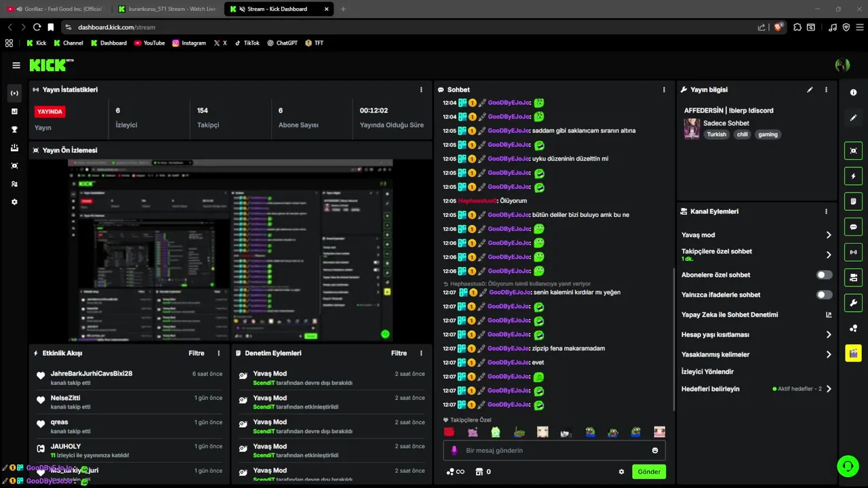Viewport: 868px width, 488px height.
Task: Click the İzleyici Yönlendir option
Action: [707, 371]
